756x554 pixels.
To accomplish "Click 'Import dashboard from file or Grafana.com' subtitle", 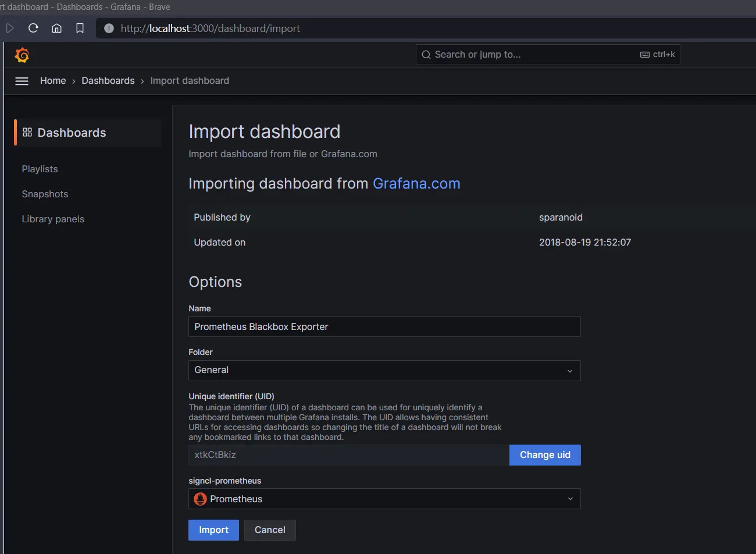I will pos(283,154).
